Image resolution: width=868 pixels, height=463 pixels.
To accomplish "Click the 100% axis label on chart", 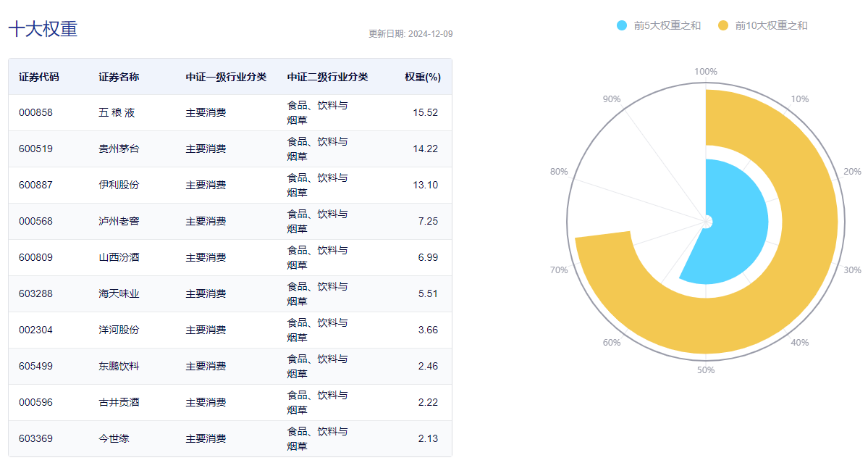I will pos(706,72).
